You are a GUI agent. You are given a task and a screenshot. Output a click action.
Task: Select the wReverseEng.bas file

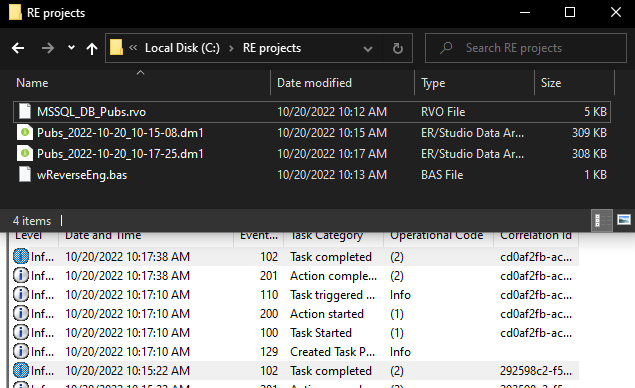tap(312, 175)
